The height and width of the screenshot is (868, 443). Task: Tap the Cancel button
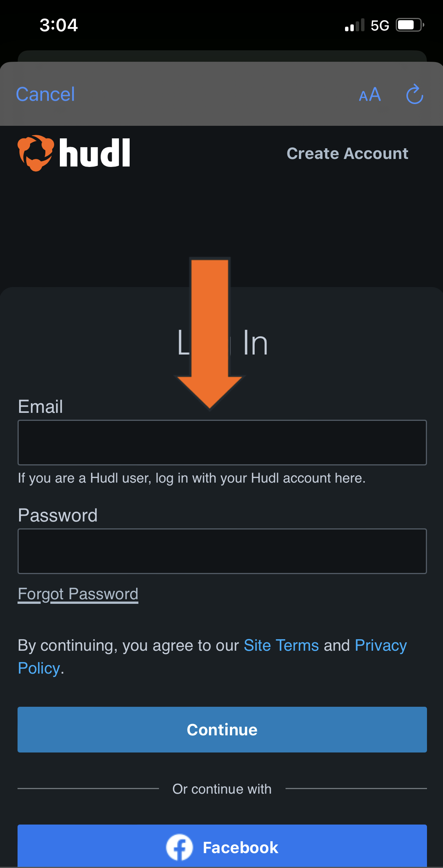(x=45, y=94)
